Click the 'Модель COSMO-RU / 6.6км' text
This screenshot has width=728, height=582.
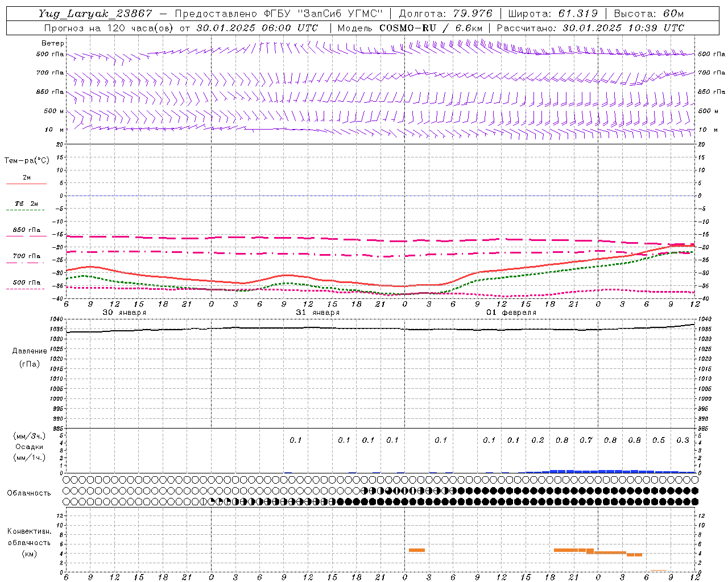pyautogui.click(x=410, y=28)
